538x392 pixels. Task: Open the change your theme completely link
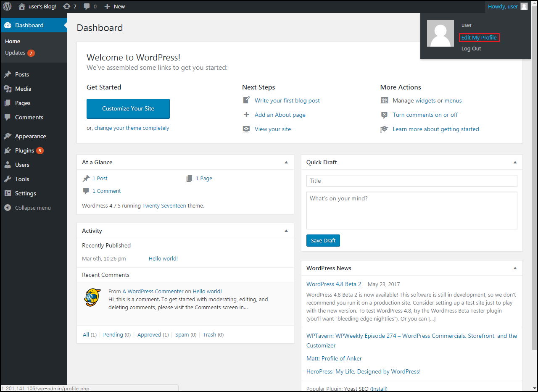tap(132, 128)
